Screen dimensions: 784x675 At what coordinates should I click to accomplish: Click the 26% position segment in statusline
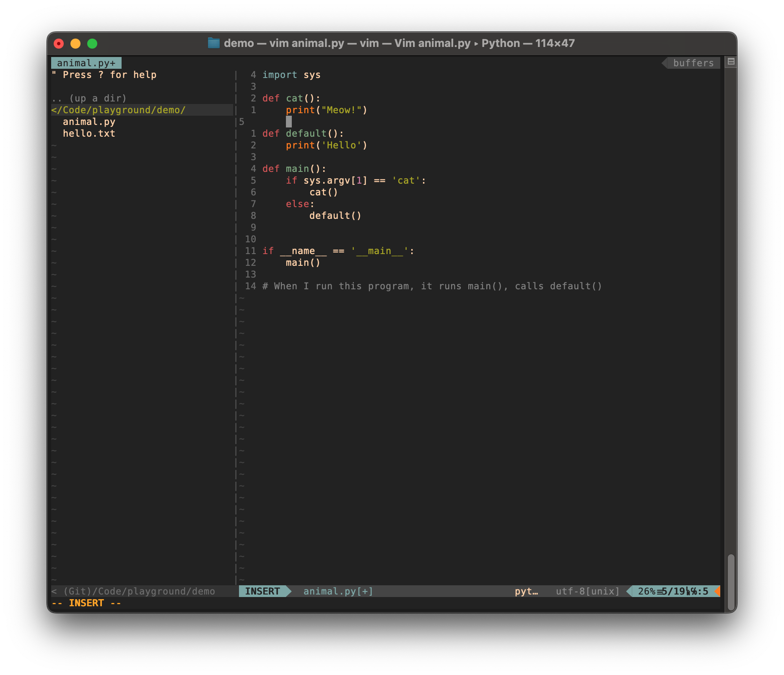[x=646, y=591]
